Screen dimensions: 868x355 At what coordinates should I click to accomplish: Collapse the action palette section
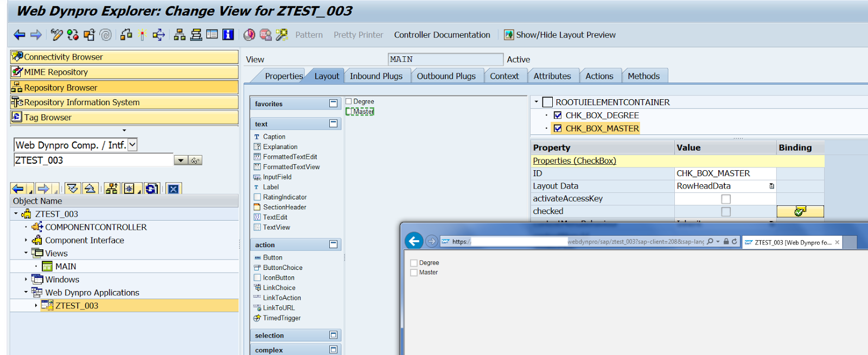pyautogui.click(x=334, y=244)
